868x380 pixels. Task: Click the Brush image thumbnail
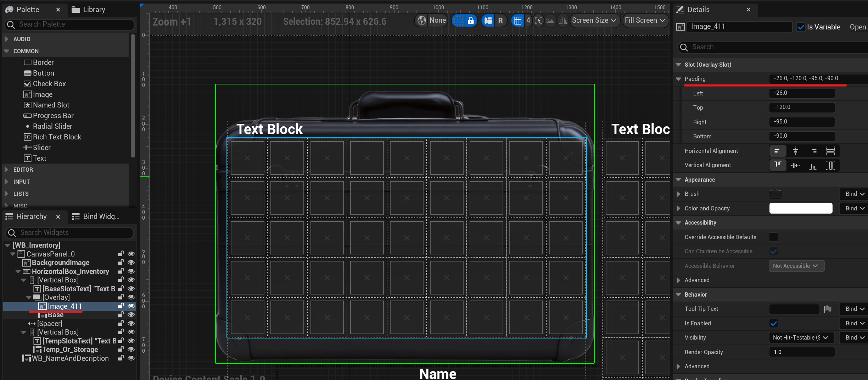775,194
